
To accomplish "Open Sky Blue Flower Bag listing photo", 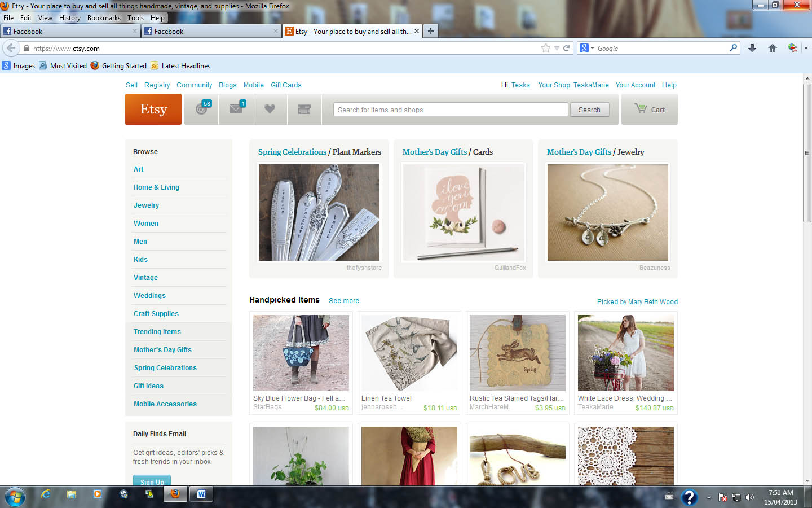I will [301, 353].
